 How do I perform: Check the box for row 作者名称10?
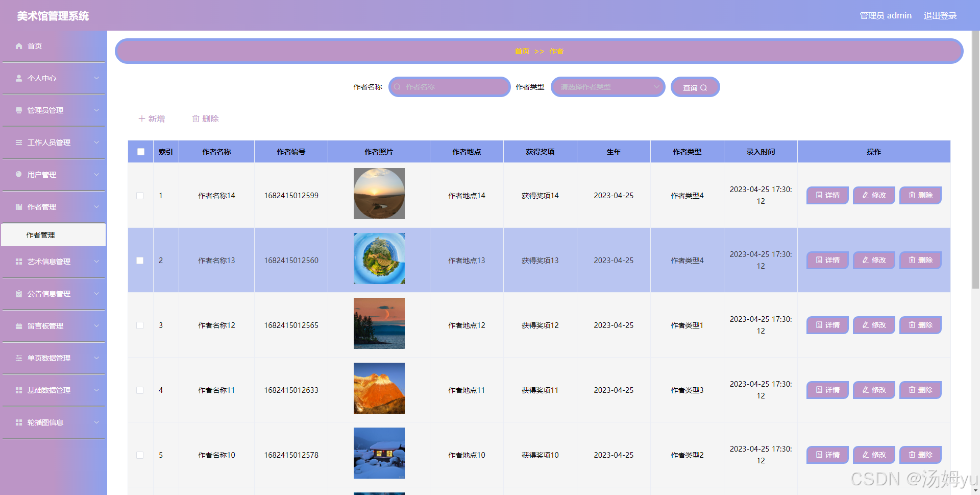point(140,455)
